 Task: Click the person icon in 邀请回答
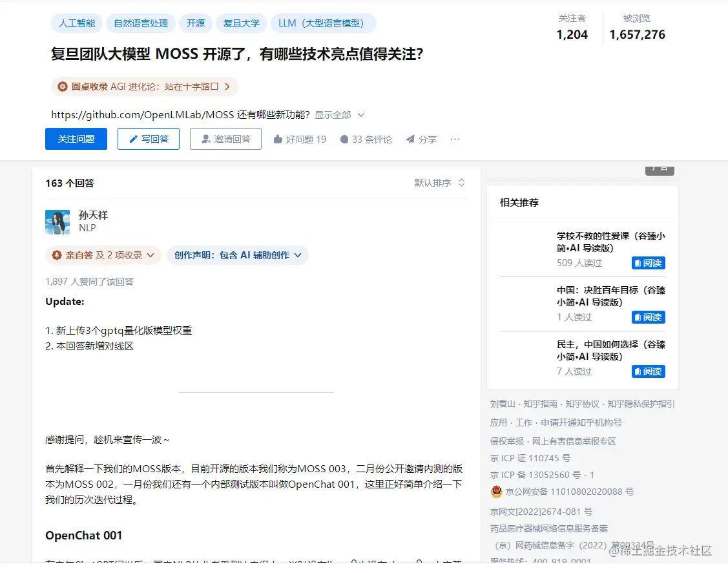click(x=205, y=139)
